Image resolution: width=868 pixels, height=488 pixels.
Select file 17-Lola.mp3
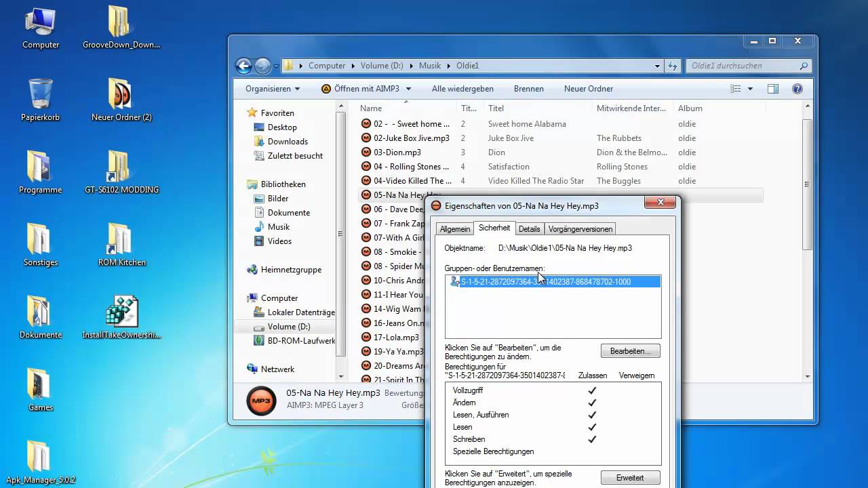click(396, 338)
